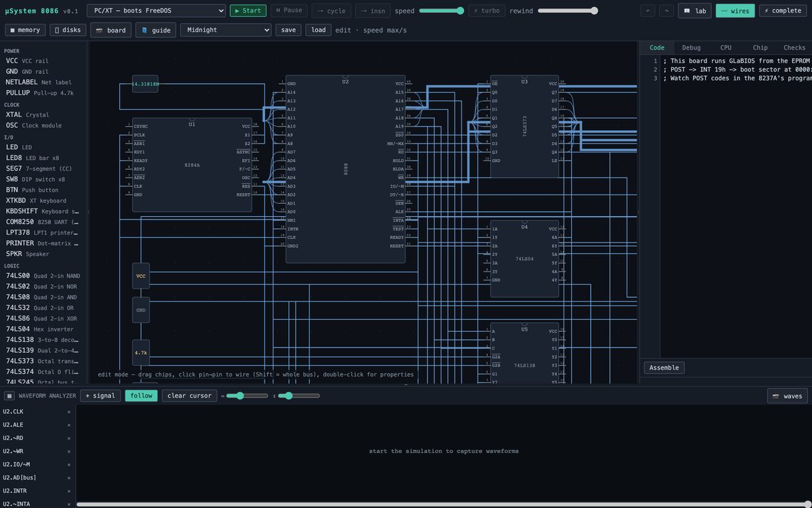Toggle follow mode in waveform analyzer
The height and width of the screenshot is (508, 812).
pyautogui.click(x=141, y=396)
